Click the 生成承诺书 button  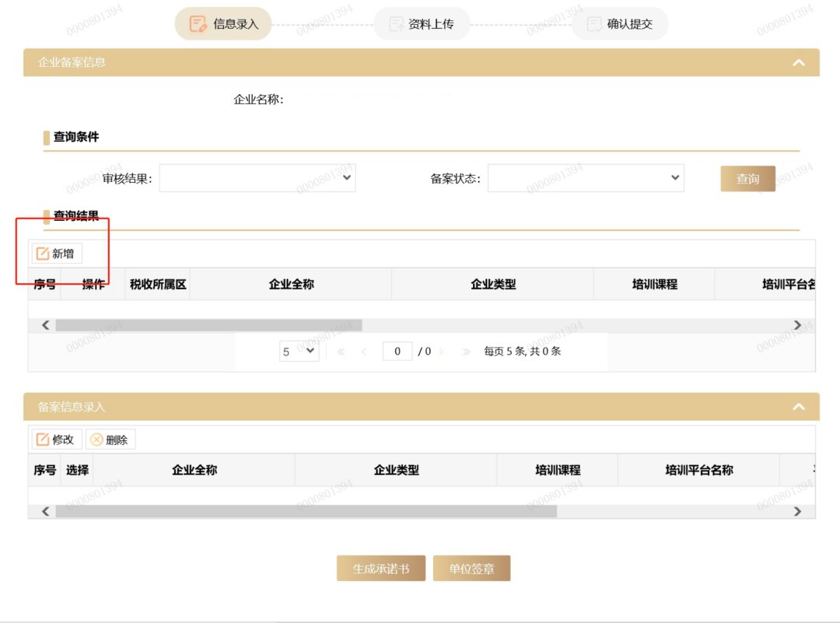click(x=380, y=569)
